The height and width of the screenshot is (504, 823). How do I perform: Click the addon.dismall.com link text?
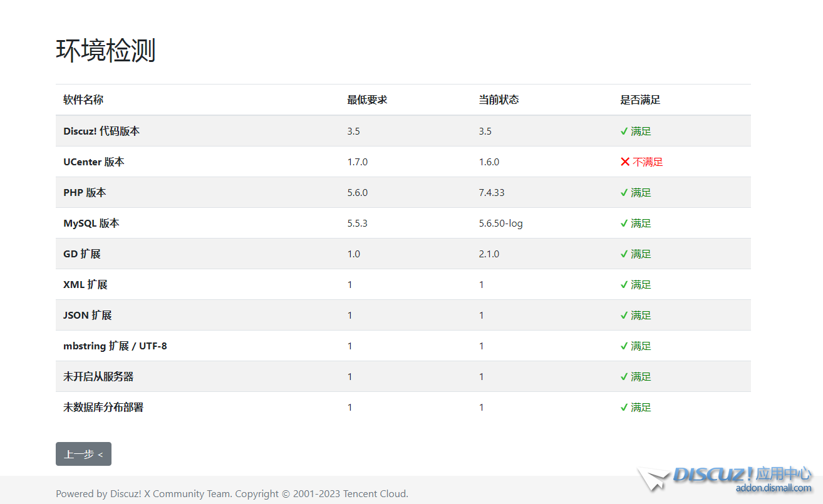point(773,488)
